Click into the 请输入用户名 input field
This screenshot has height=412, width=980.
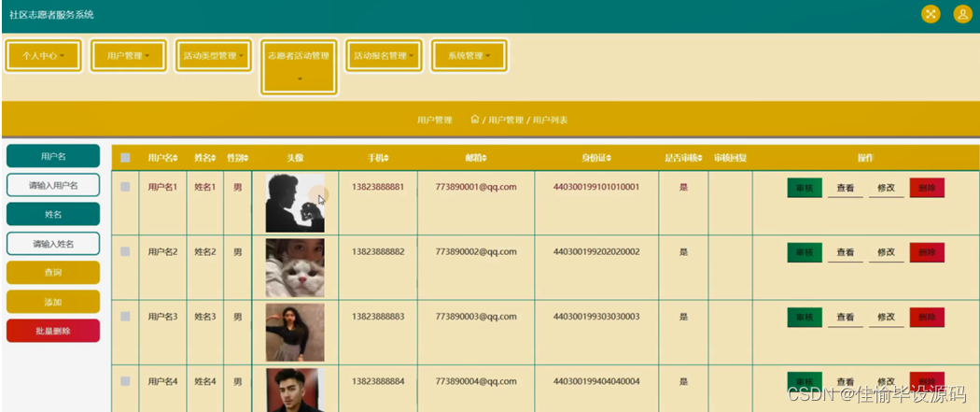53,186
